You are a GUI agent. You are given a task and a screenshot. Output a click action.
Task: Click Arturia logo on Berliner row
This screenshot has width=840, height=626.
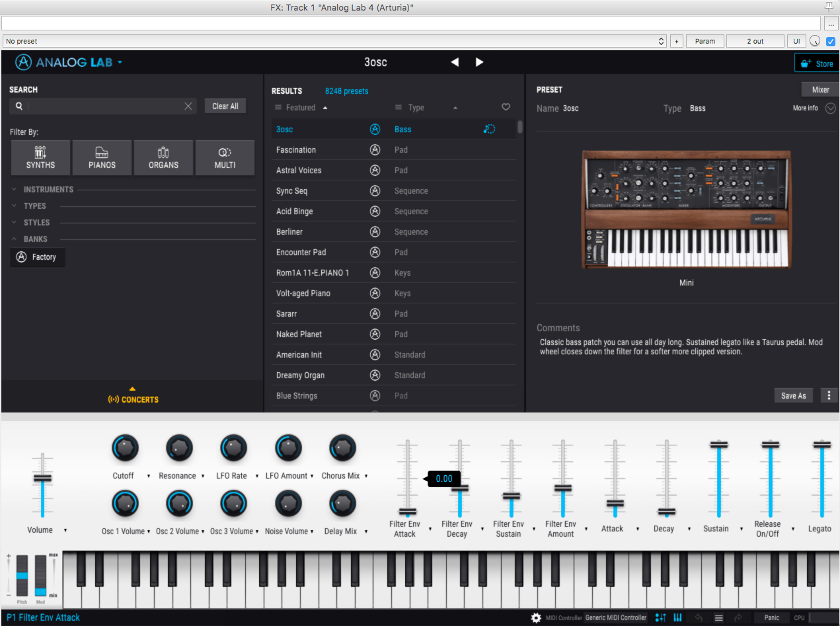pyautogui.click(x=375, y=232)
